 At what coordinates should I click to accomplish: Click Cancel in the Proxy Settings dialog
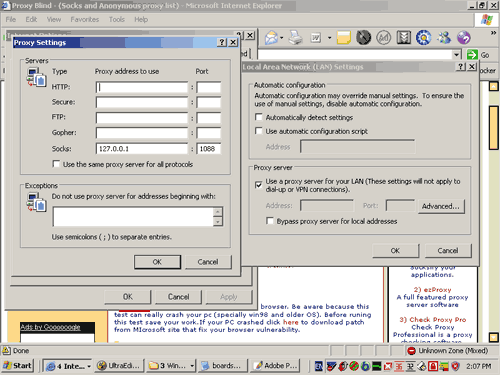[208, 262]
